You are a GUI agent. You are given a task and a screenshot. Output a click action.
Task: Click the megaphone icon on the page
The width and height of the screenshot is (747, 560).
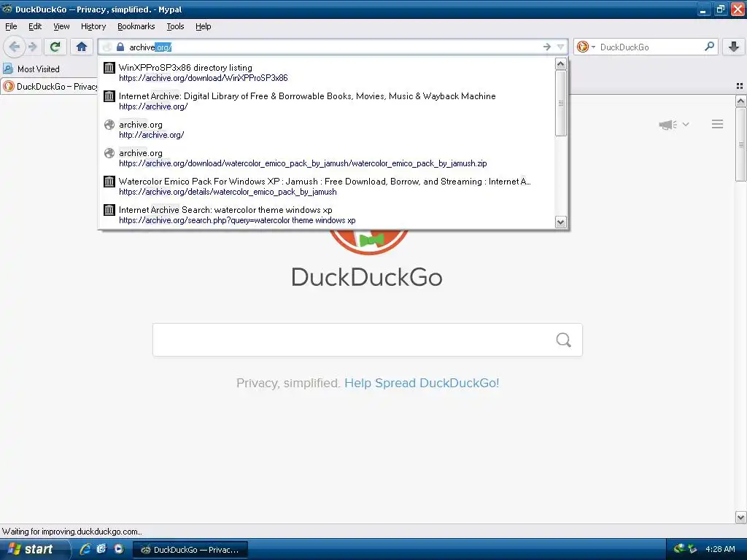click(667, 124)
